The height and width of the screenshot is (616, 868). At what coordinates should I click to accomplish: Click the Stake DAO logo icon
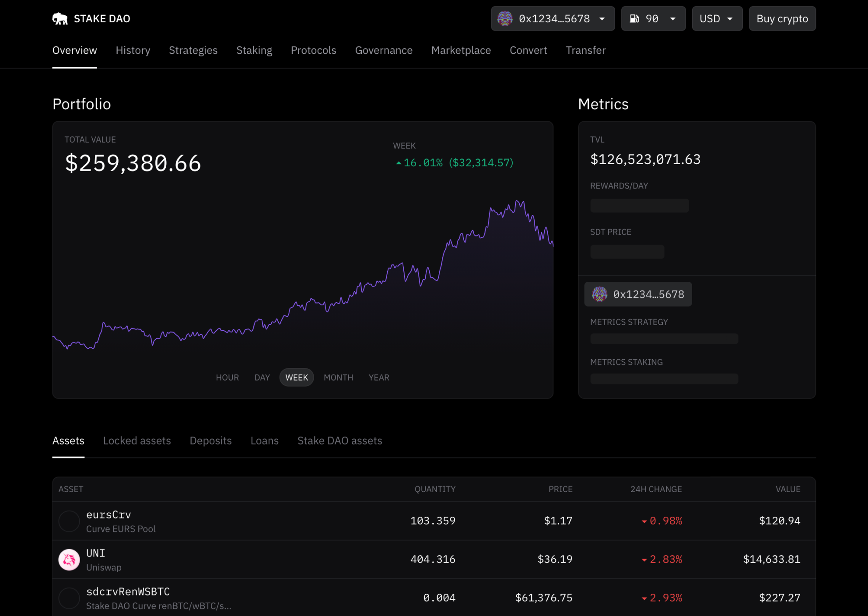(60, 19)
